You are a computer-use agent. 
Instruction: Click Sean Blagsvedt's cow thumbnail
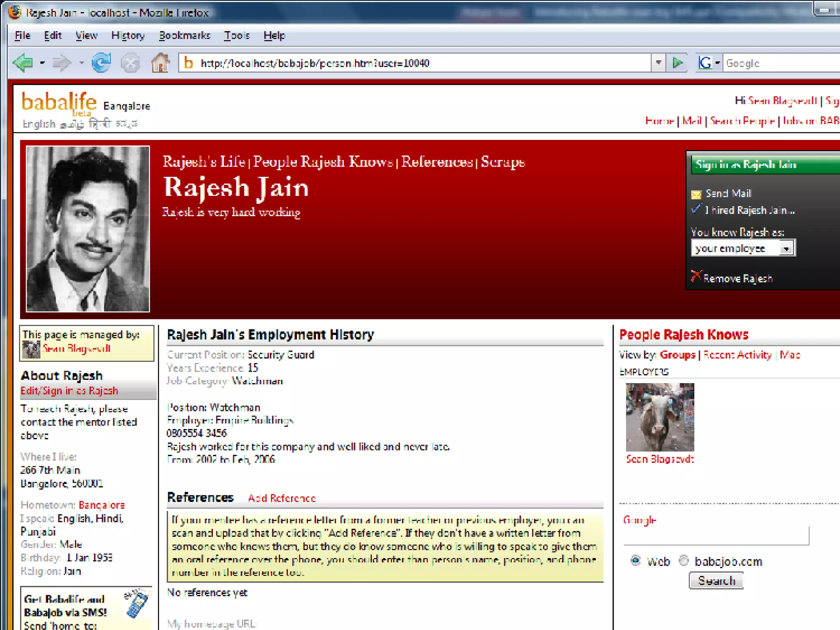(660, 417)
